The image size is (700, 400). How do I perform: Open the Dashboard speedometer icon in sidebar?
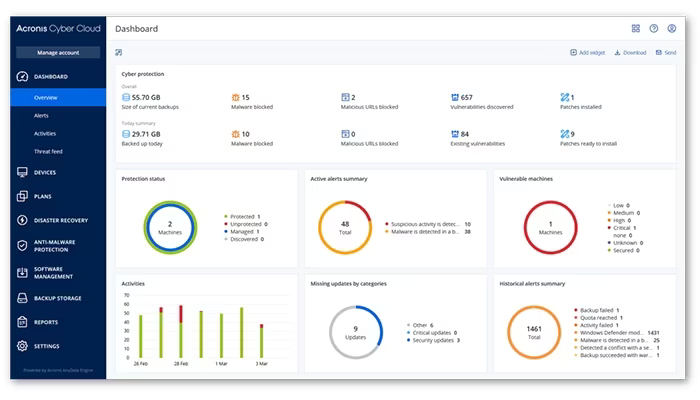tap(22, 76)
